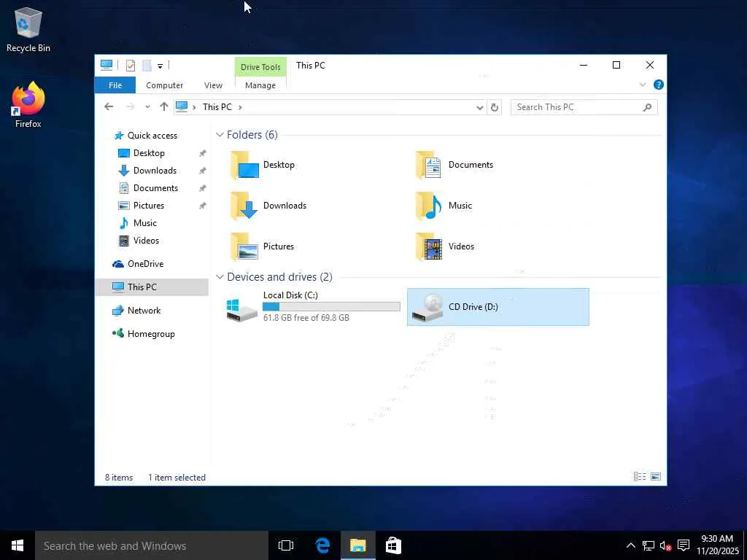
Task: Click the This PC breadcrumb in the address bar
Action: [217, 107]
